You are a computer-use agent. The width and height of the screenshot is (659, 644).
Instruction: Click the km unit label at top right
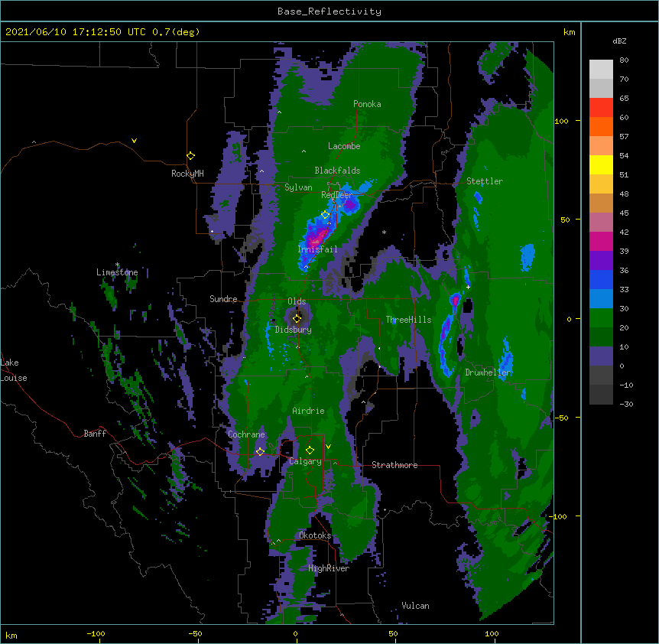(x=570, y=32)
